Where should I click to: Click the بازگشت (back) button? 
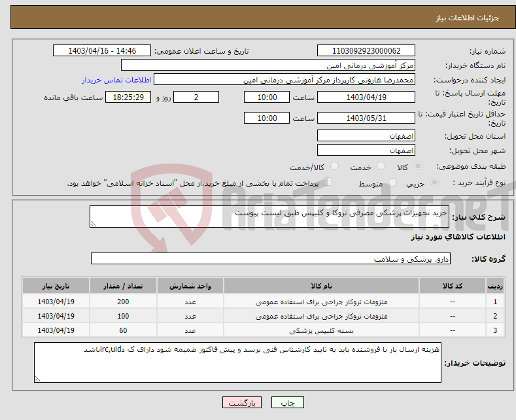[242, 402]
